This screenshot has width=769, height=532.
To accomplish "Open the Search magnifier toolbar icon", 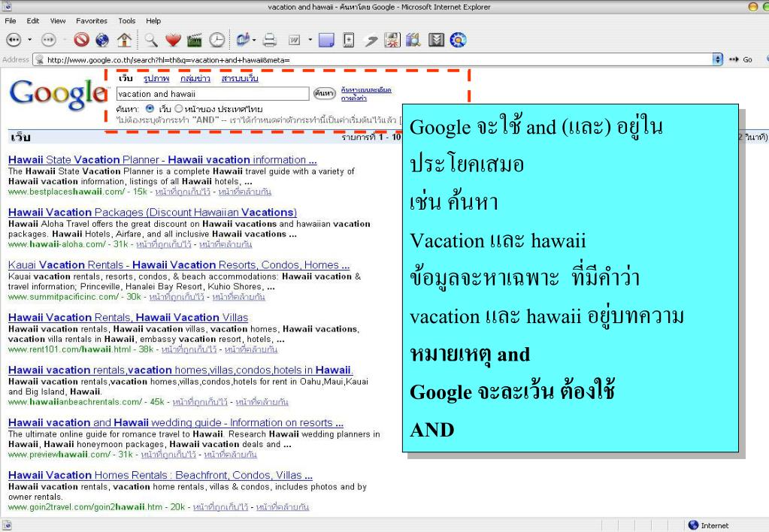I will click(151, 40).
